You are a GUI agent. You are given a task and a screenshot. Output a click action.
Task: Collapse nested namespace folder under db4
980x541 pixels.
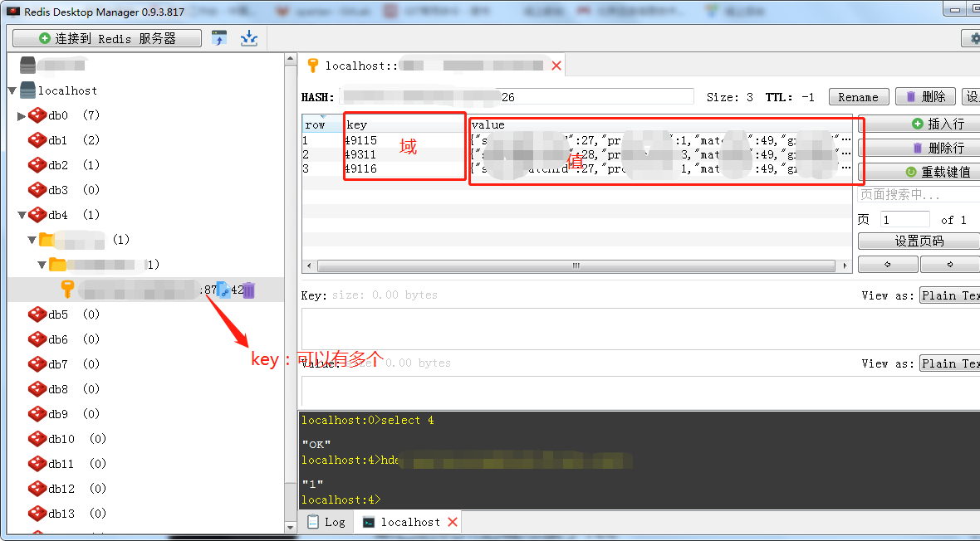42,265
